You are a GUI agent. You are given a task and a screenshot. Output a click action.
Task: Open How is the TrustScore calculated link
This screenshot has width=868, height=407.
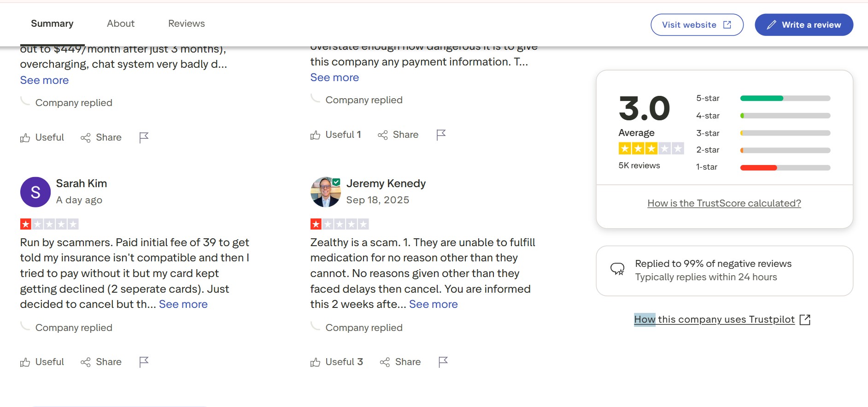coord(724,203)
